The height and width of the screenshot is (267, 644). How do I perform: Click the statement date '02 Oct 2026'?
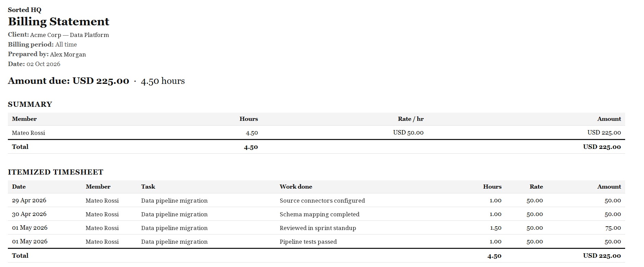pyautogui.click(x=44, y=64)
